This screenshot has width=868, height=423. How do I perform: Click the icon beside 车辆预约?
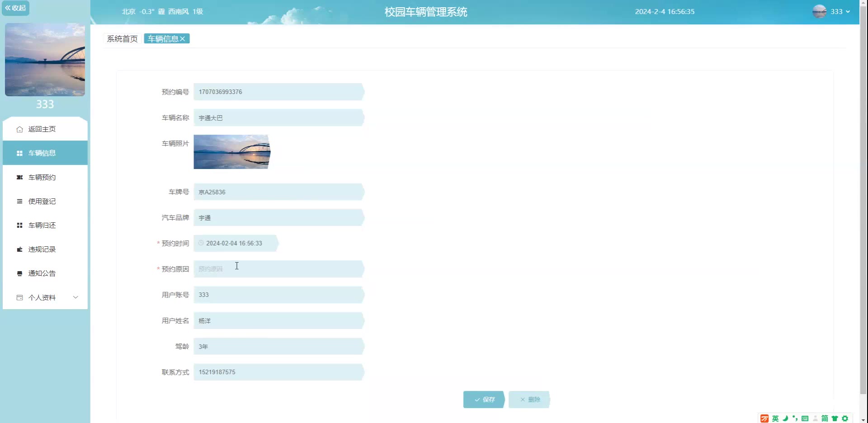[19, 177]
